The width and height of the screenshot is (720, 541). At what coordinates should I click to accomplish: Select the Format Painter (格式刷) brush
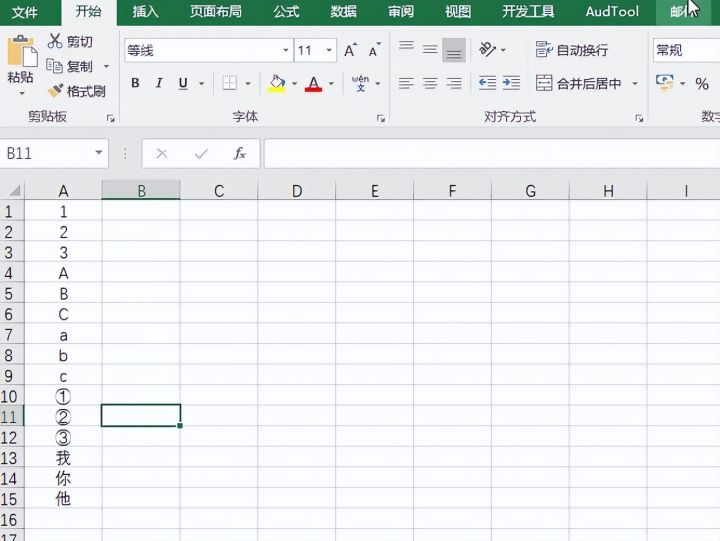coord(56,90)
